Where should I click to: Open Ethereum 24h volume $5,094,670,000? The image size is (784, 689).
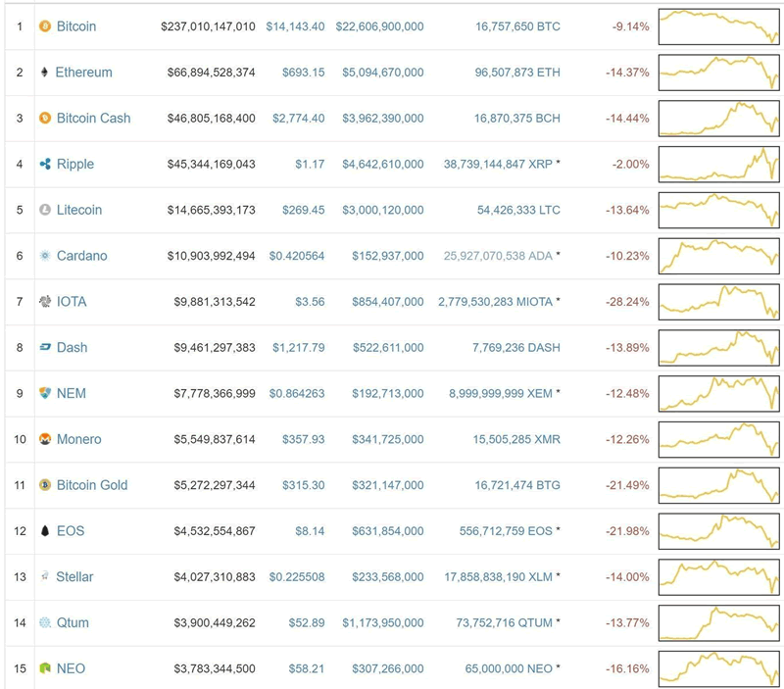coord(379,73)
